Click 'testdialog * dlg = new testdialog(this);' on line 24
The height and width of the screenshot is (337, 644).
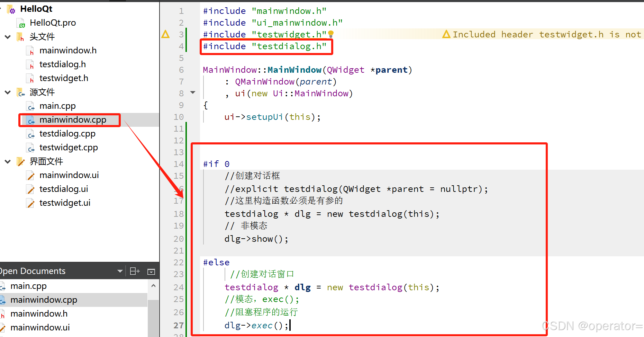(332, 287)
